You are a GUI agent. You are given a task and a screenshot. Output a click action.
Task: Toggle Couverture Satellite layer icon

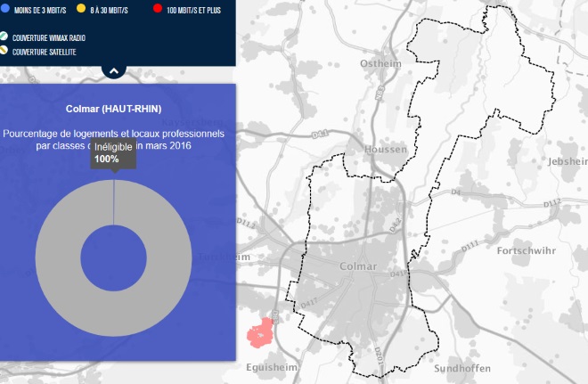[x=4, y=51]
